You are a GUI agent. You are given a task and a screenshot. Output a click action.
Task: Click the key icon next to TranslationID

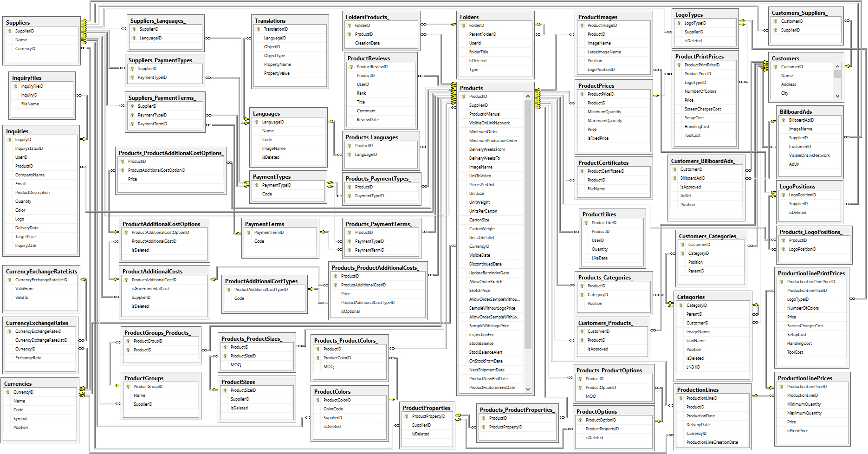point(259,29)
